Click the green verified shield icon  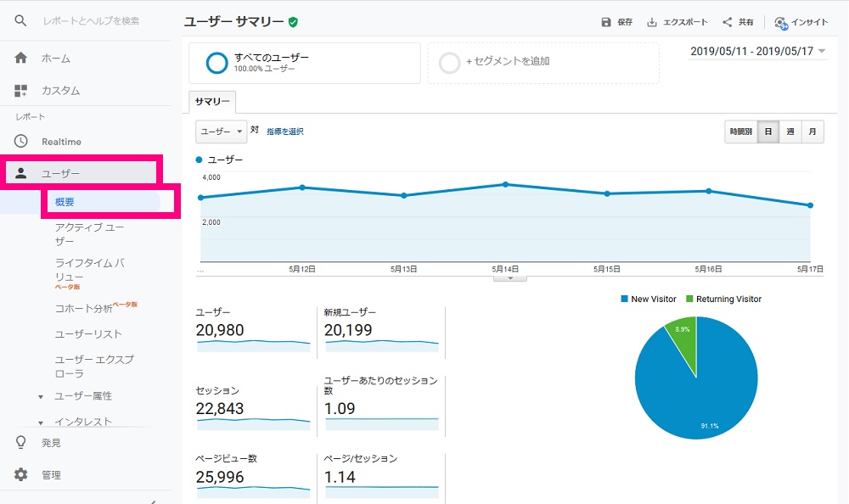pos(293,22)
